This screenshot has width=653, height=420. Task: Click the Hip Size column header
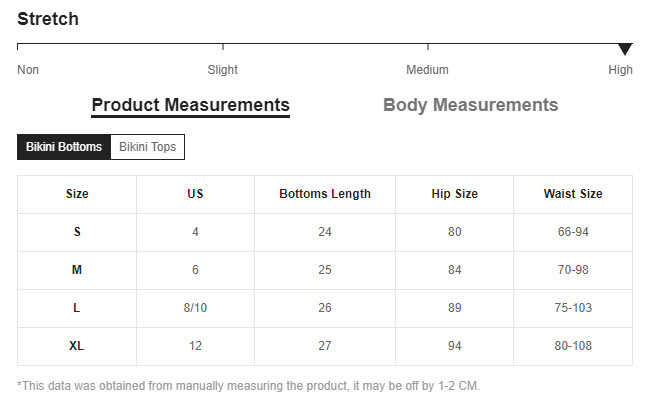click(x=454, y=194)
